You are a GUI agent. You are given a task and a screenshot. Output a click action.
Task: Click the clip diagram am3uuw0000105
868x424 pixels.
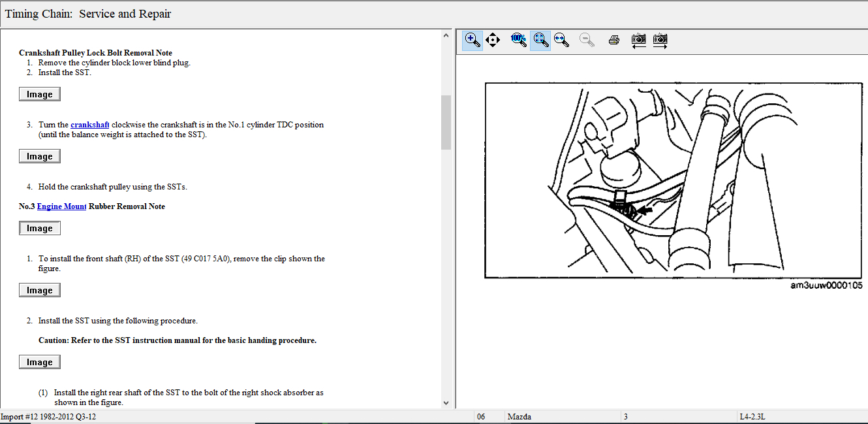pyautogui.click(x=673, y=180)
